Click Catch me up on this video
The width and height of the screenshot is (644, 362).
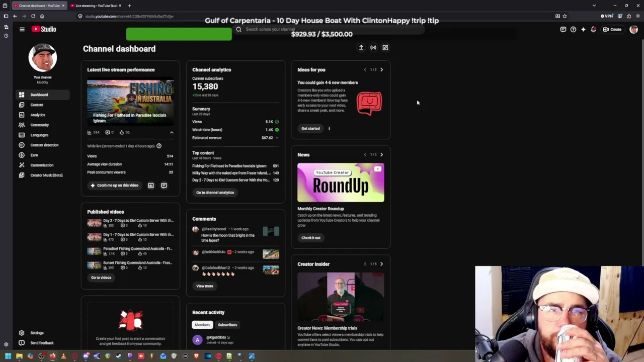[115, 186]
